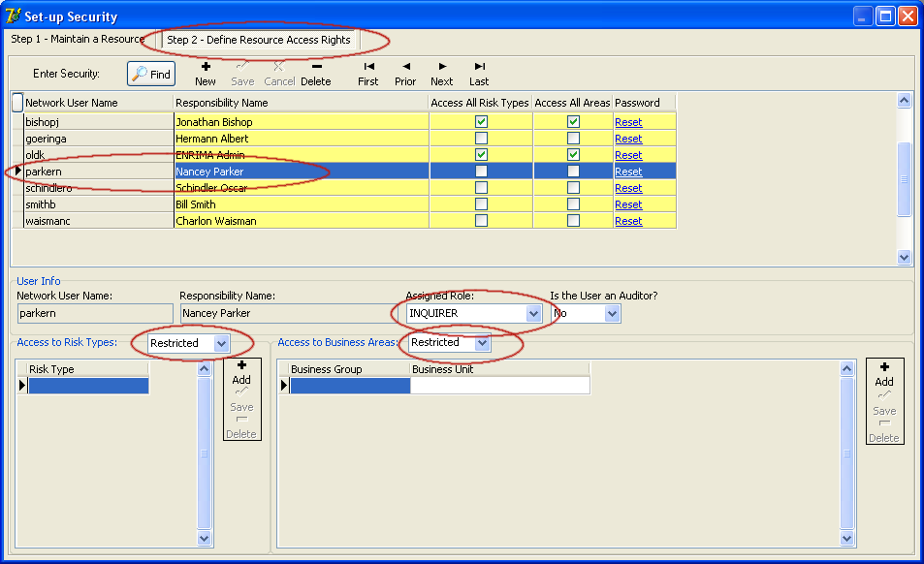The image size is (924, 564).
Task: Enable Access All Areas for goeringa
Action: click(573, 139)
